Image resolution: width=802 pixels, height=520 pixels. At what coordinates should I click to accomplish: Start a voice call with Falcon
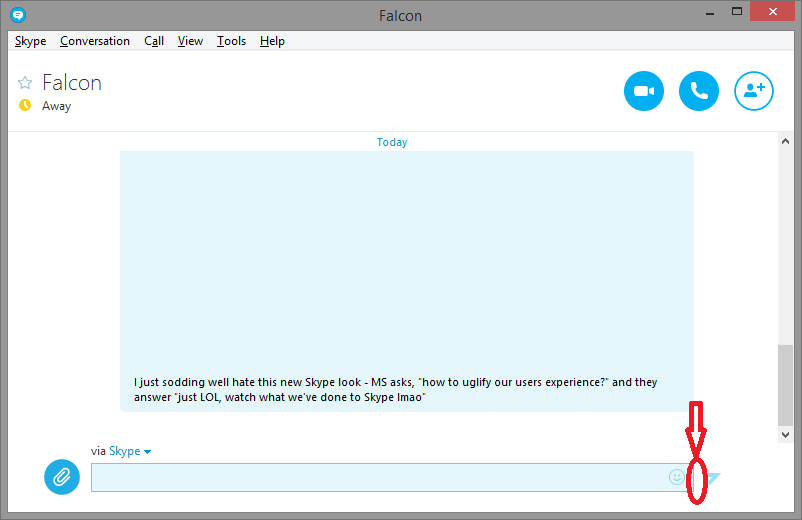pyautogui.click(x=699, y=91)
